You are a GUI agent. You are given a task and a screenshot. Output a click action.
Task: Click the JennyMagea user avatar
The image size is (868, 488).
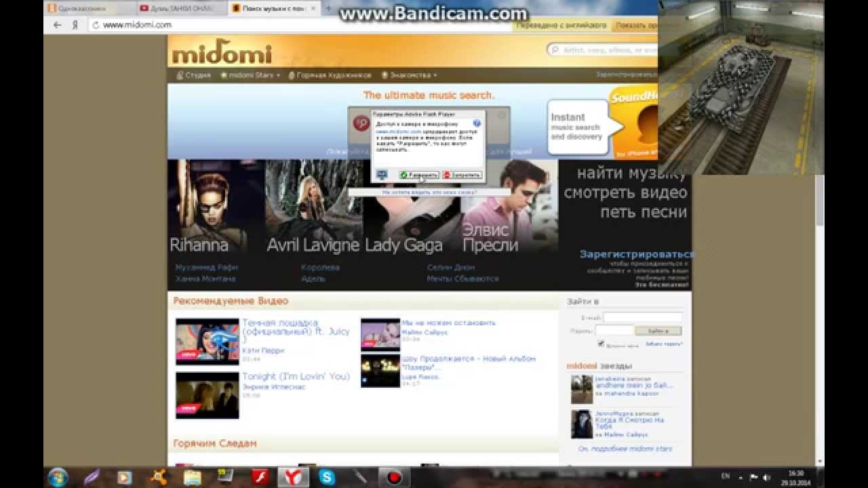582,424
